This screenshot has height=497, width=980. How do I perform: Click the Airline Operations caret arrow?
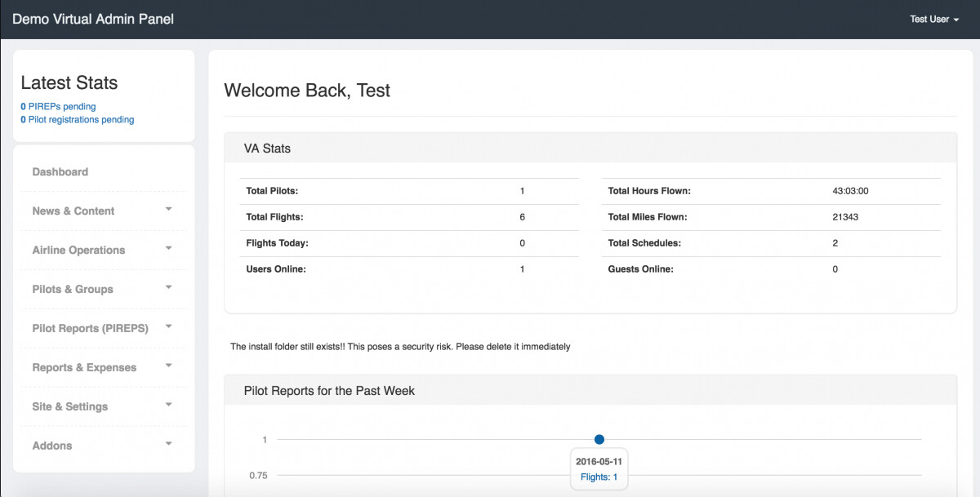[x=168, y=249]
